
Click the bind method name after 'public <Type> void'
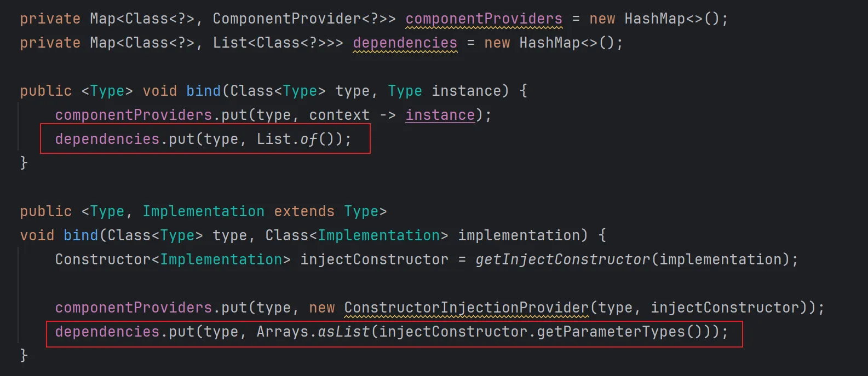(x=203, y=91)
